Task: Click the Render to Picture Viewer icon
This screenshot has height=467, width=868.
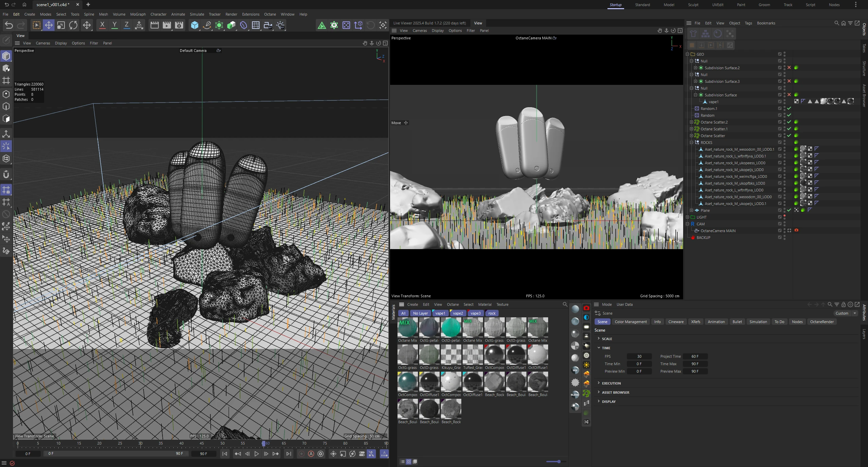Action: click(167, 25)
